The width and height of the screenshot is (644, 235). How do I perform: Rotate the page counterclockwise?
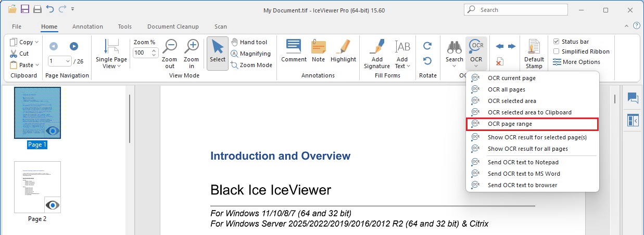[427, 61]
